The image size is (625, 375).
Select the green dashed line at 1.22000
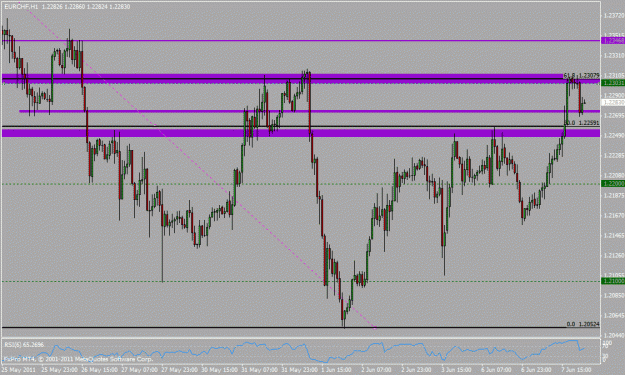tap(301, 184)
